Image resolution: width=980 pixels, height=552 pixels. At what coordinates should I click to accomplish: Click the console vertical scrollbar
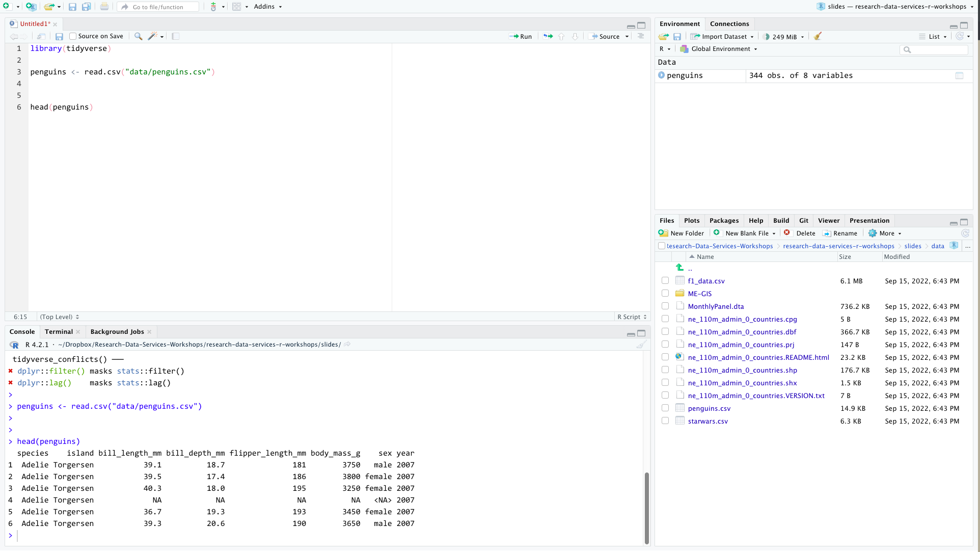coord(646,507)
